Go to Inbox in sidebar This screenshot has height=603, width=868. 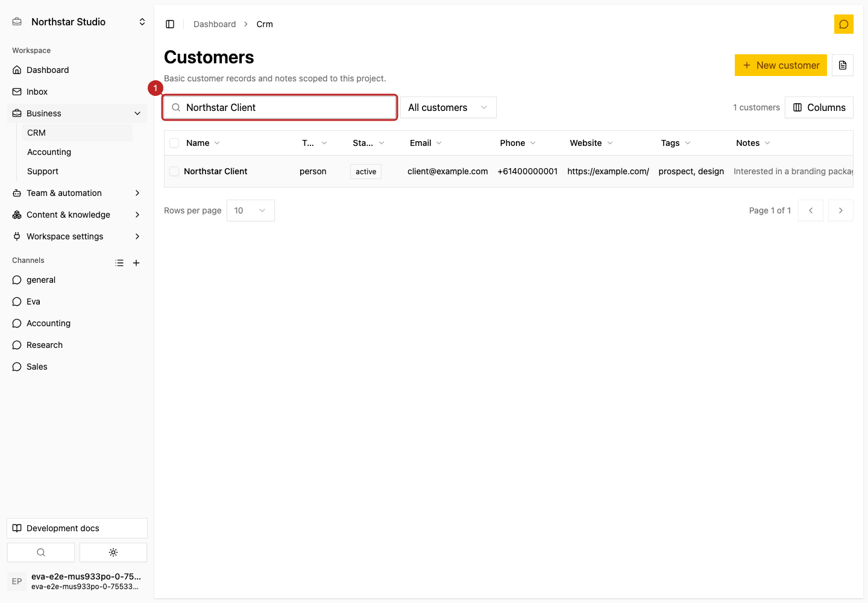(77, 92)
